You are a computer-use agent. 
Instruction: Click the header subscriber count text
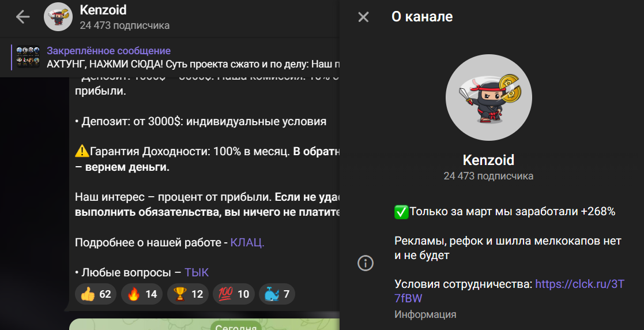click(x=125, y=25)
